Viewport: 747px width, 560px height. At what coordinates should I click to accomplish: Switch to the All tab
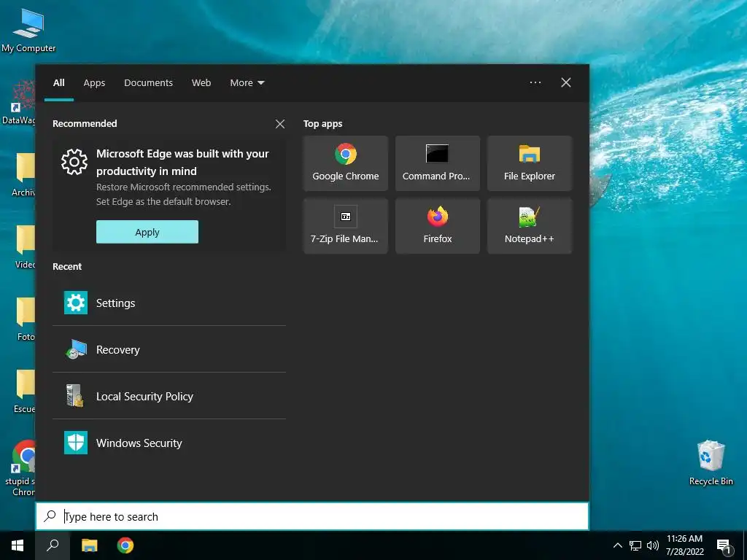tap(59, 83)
